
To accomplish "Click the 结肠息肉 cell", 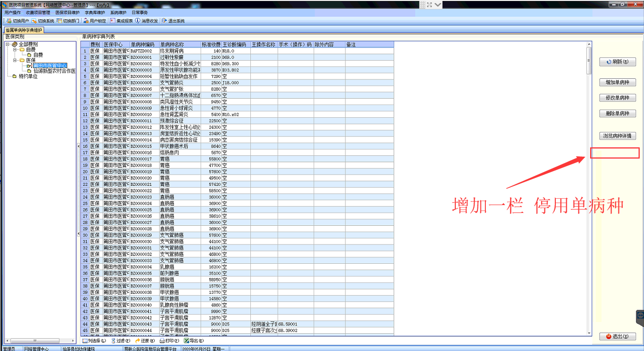I will 180,152.
